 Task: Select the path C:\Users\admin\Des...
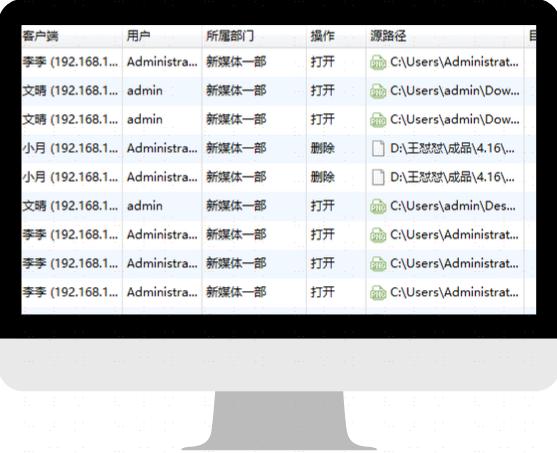(x=453, y=206)
